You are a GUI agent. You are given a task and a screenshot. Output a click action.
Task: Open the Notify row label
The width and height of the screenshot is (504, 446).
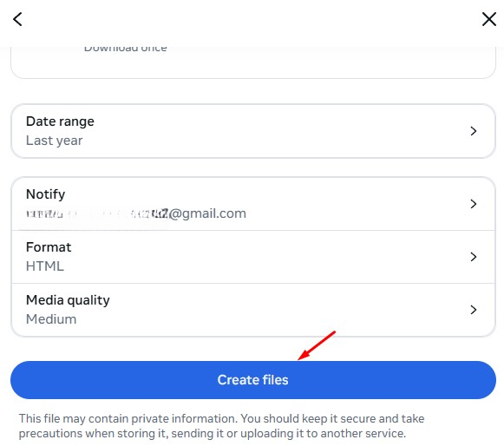(x=46, y=194)
